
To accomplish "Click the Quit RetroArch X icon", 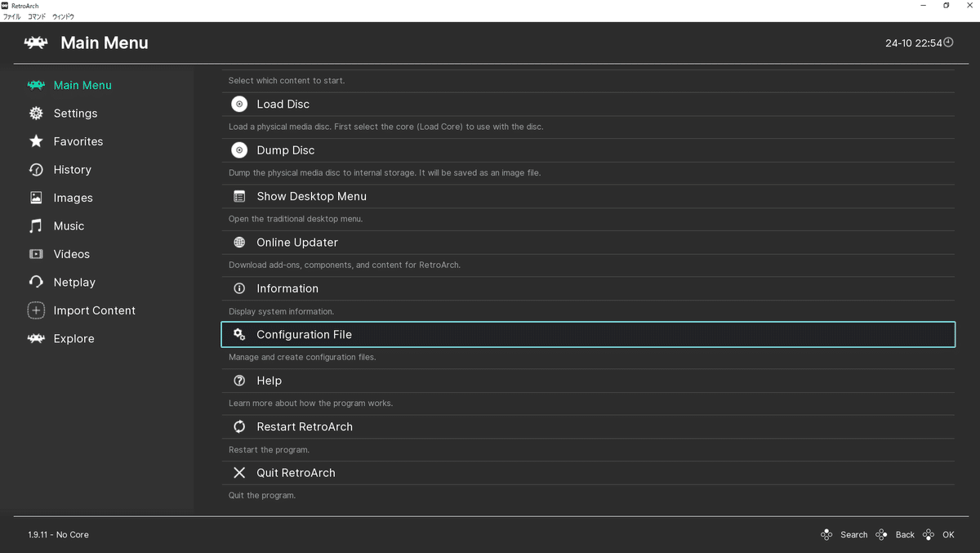I will tap(239, 473).
